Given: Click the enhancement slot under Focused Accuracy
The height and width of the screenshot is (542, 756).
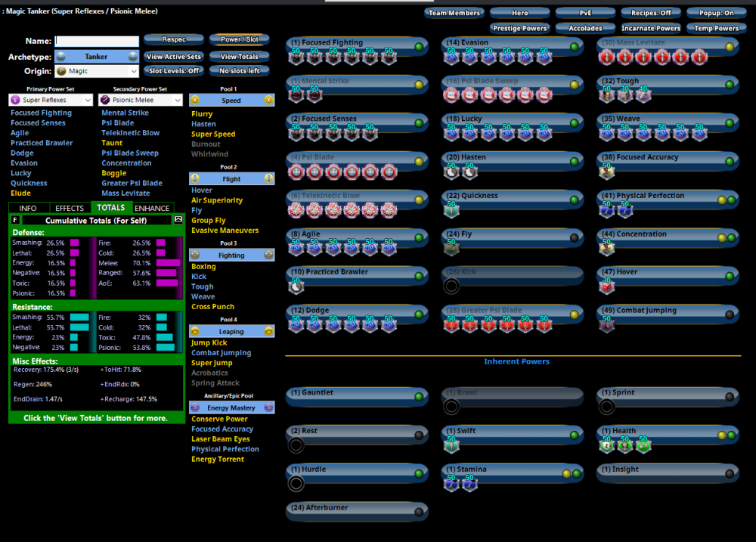Looking at the screenshot, I should pyautogui.click(x=606, y=172).
